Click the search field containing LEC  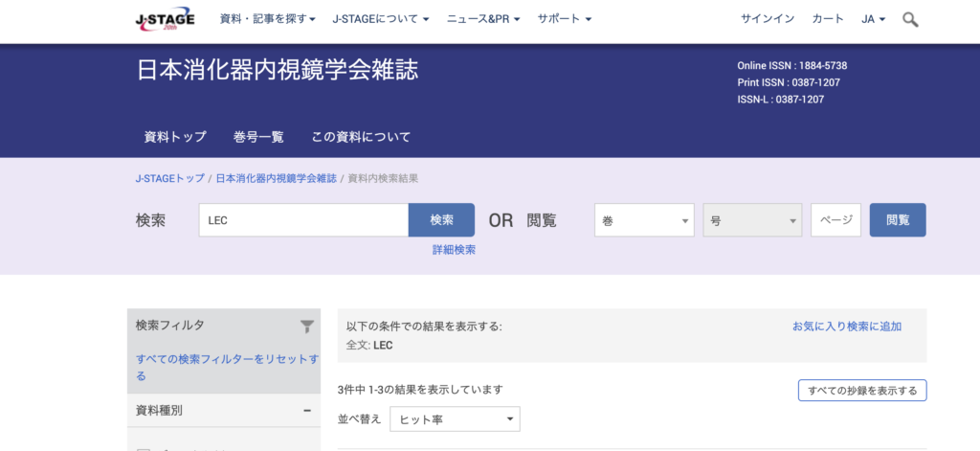pos(303,220)
